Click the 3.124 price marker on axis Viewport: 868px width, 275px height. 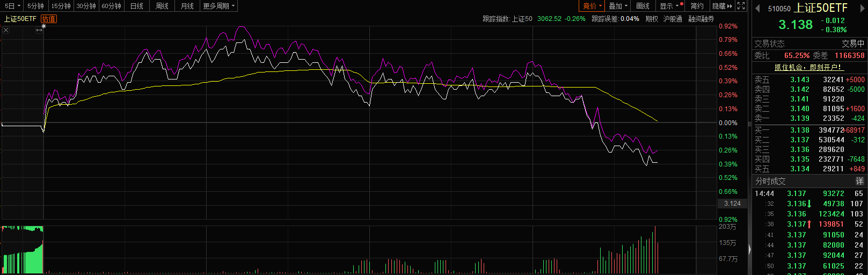click(x=732, y=204)
